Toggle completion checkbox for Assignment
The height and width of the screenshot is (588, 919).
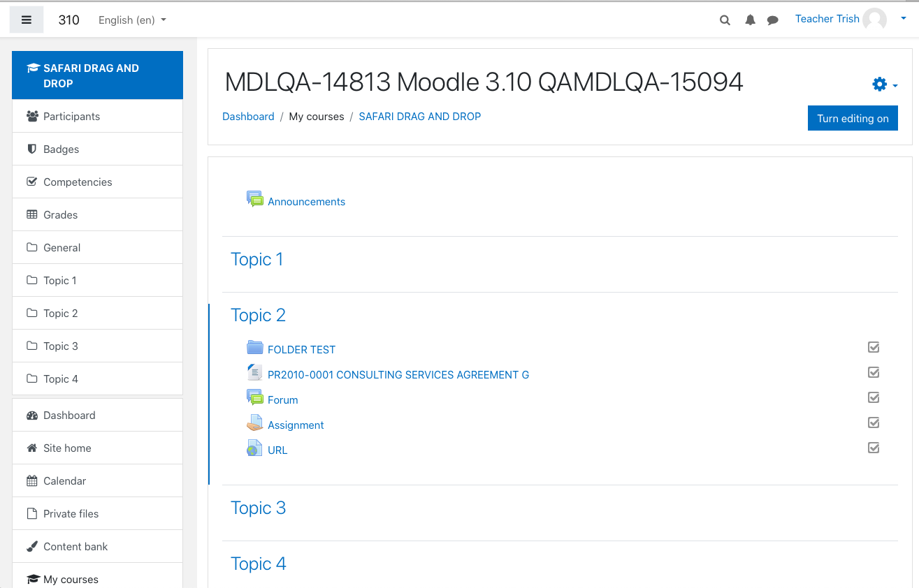coord(874,422)
